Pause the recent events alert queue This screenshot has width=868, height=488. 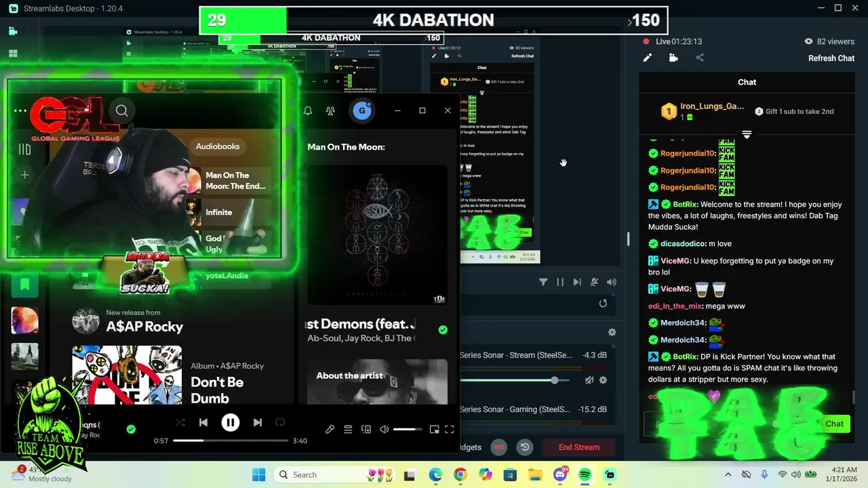click(x=560, y=282)
